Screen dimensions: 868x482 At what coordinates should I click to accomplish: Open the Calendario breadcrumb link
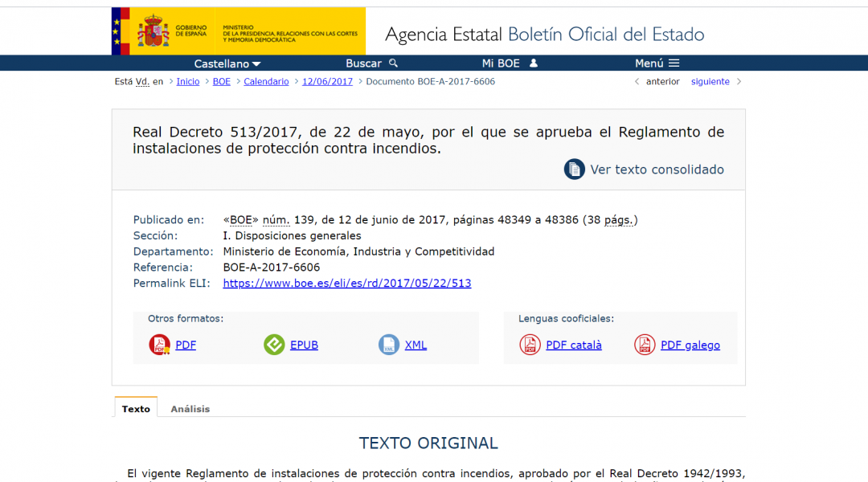(266, 81)
